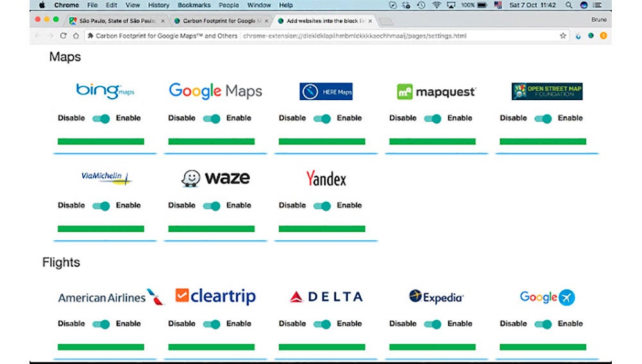
Task: Toggle the ViaMichelin enable switch
Action: [101, 206]
